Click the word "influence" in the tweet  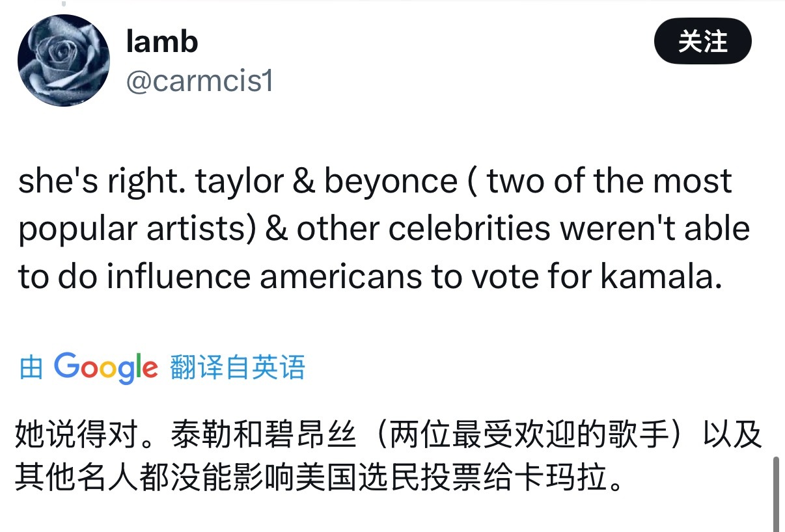click(x=179, y=276)
